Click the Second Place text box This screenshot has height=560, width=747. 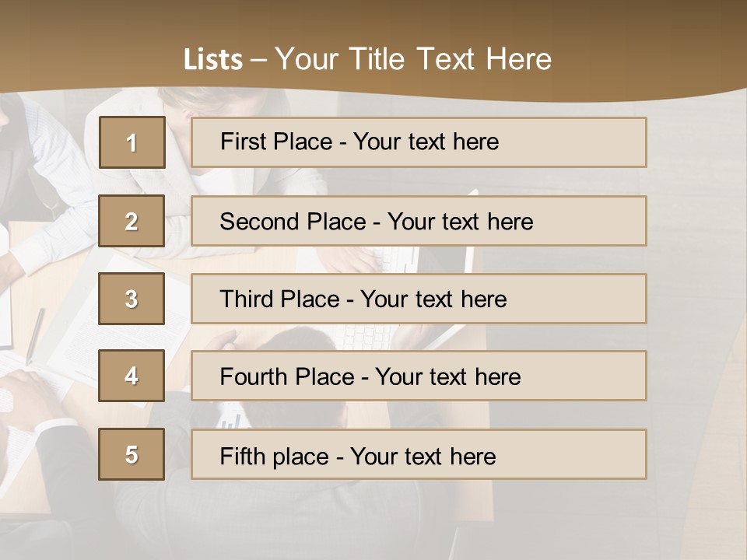coord(419,221)
